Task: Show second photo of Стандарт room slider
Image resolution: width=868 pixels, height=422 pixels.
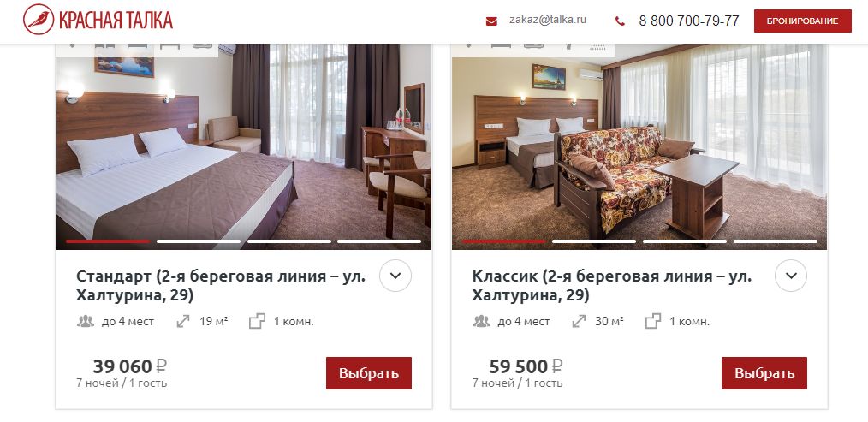Action: coord(199,241)
